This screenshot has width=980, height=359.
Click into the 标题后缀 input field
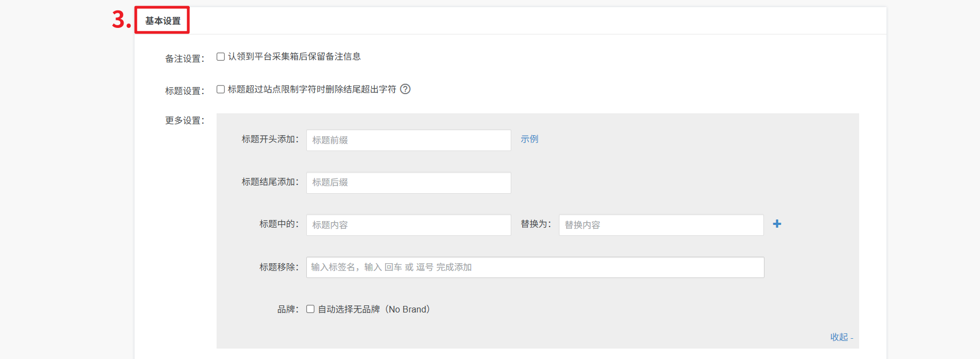(x=408, y=183)
